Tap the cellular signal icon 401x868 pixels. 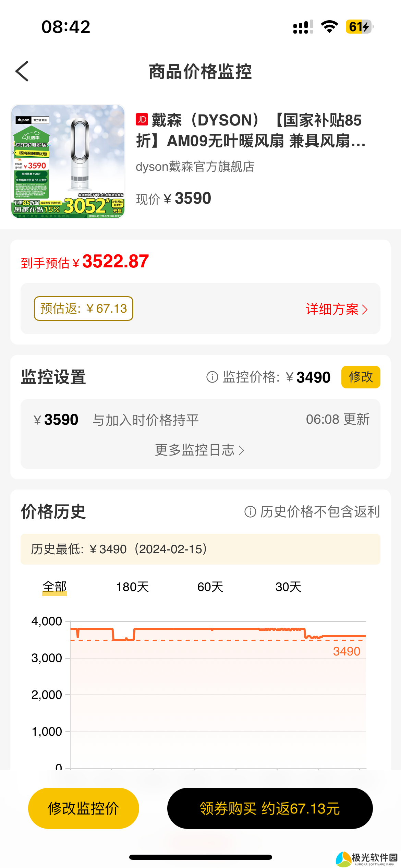pyautogui.click(x=303, y=27)
